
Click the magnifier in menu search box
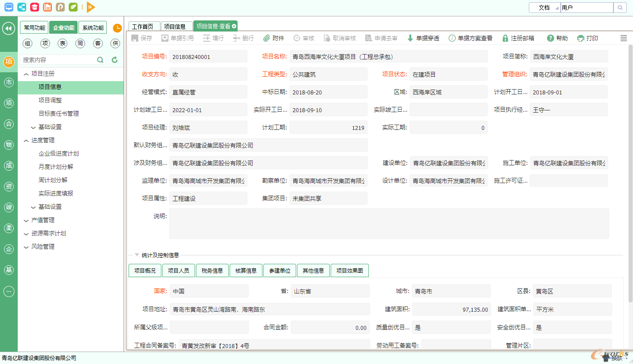point(101,60)
